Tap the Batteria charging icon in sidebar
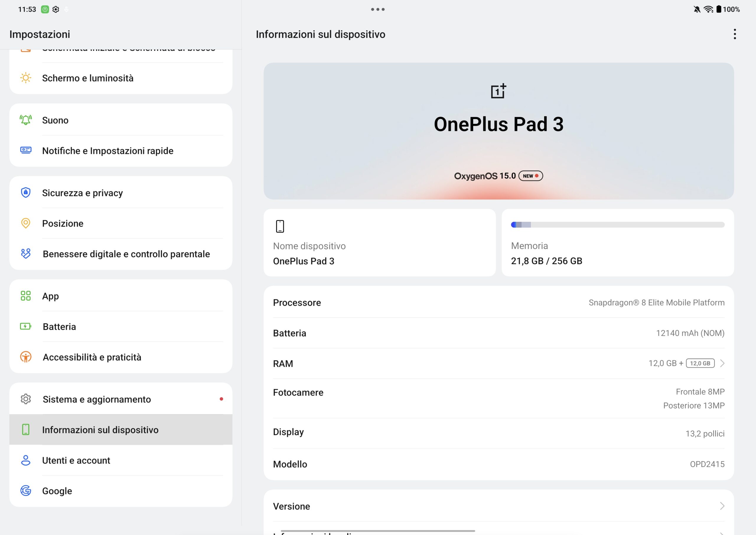The width and height of the screenshot is (756, 535). click(x=26, y=326)
